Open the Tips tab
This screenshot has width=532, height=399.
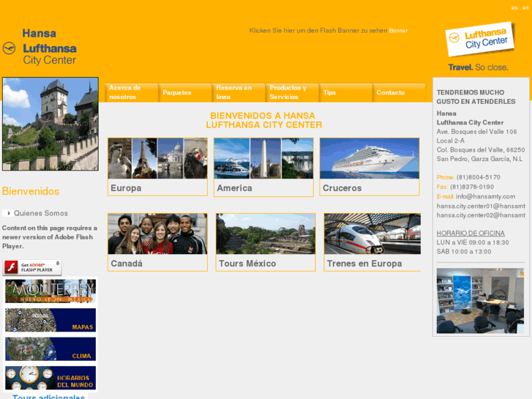click(345, 92)
